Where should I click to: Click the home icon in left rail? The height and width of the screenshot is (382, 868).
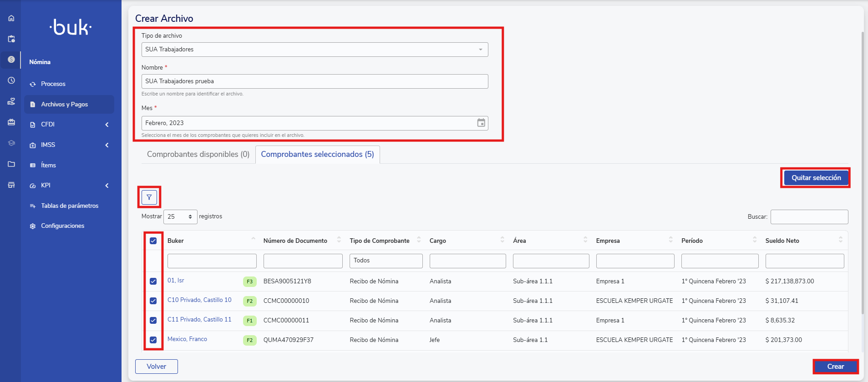11,18
